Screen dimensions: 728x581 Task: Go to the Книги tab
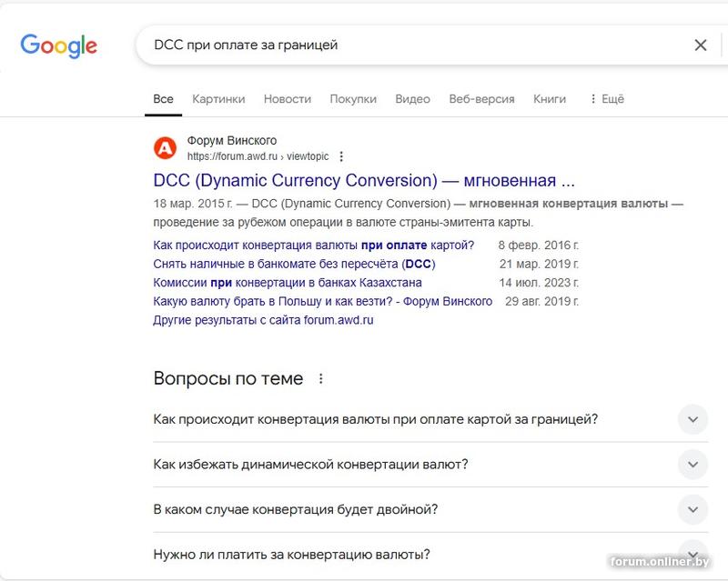(x=550, y=99)
